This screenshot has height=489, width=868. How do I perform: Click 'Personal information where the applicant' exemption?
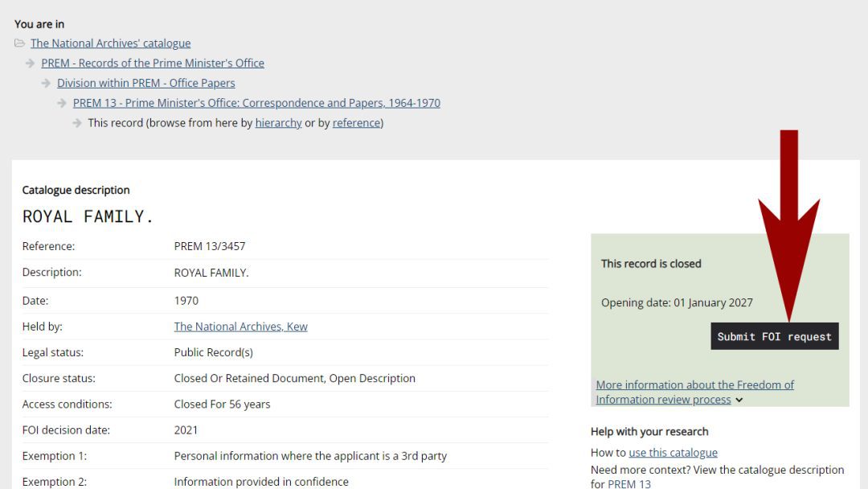pos(310,456)
